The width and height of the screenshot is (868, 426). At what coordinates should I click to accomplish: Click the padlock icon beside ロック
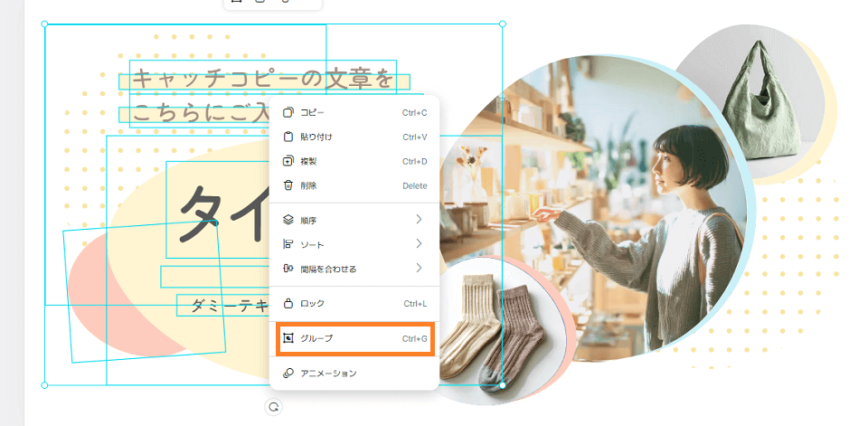(288, 304)
